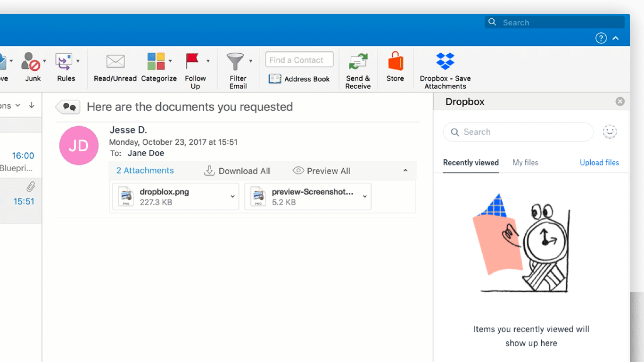Viewport: 644px width, 362px height.
Task: Click the Download All button
Action: coord(237,171)
